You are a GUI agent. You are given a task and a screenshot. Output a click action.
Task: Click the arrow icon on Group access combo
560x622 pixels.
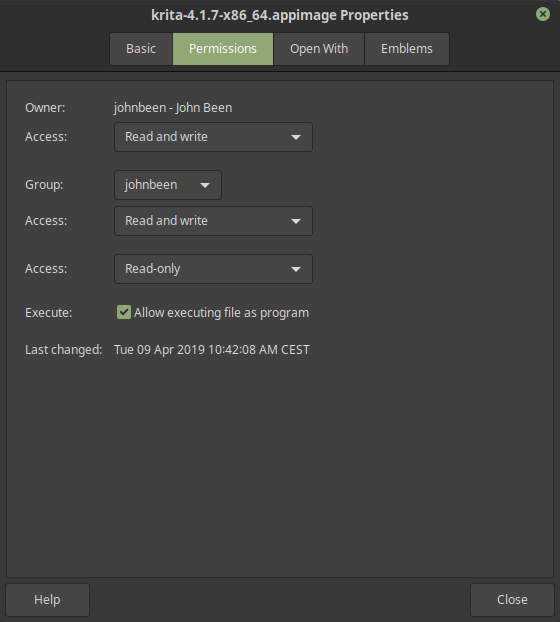(x=295, y=221)
